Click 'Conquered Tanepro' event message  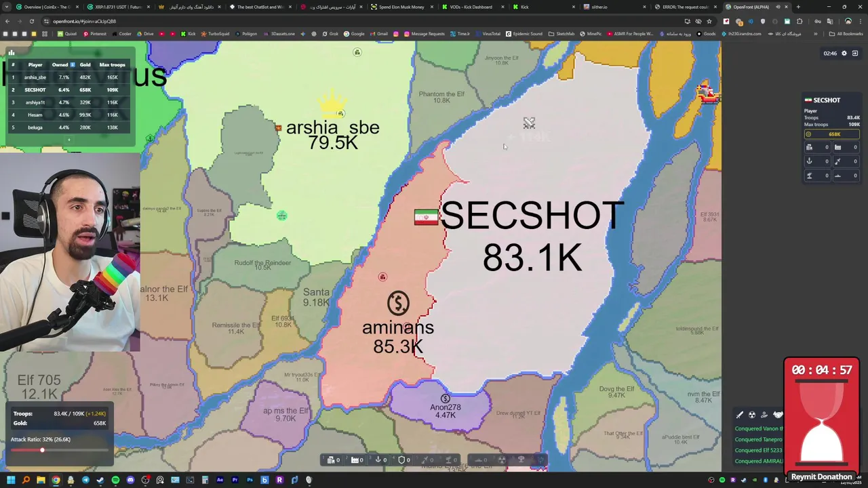758,439
